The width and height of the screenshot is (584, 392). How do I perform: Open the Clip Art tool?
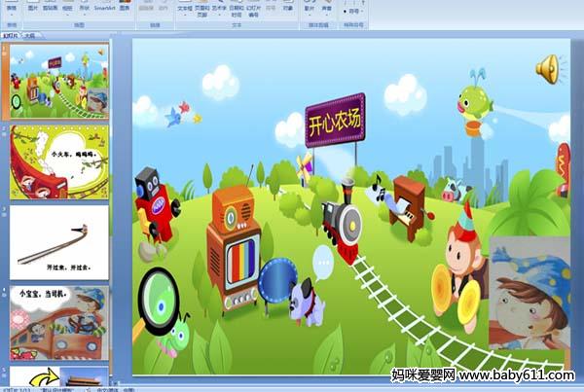[x=49, y=8]
